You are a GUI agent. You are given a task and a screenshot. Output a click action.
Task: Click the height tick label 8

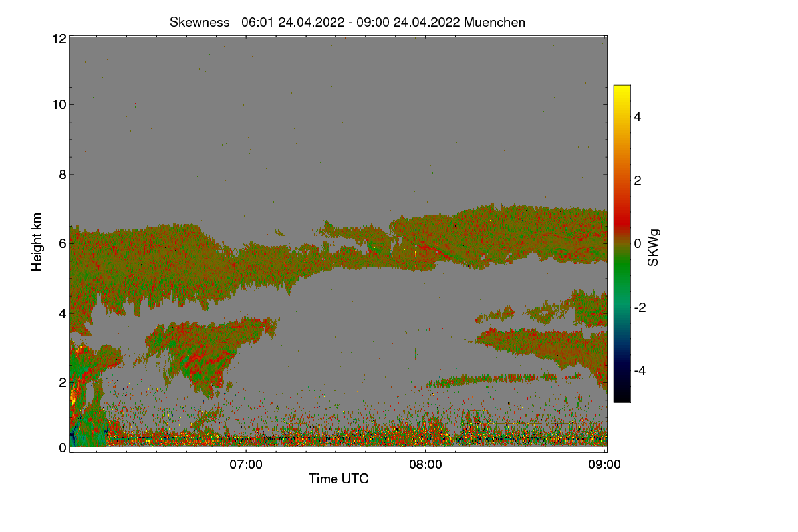coord(62,174)
